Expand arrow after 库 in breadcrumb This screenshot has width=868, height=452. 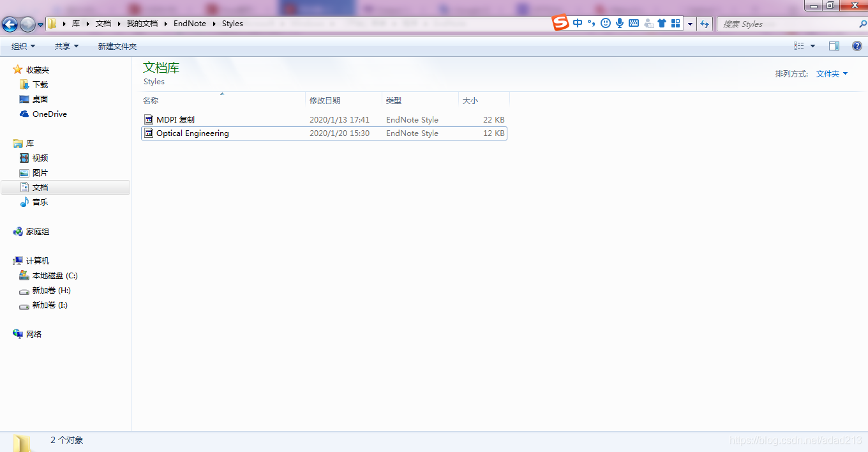(x=88, y=24)
